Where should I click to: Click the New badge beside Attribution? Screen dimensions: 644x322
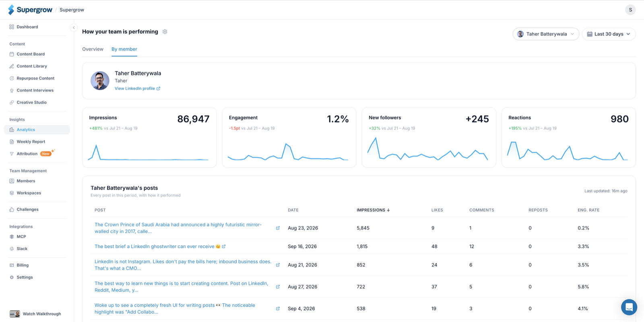46,154
